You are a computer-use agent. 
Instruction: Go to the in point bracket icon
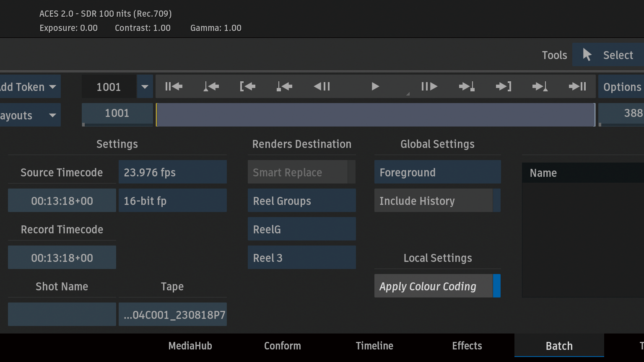point(247,87)
